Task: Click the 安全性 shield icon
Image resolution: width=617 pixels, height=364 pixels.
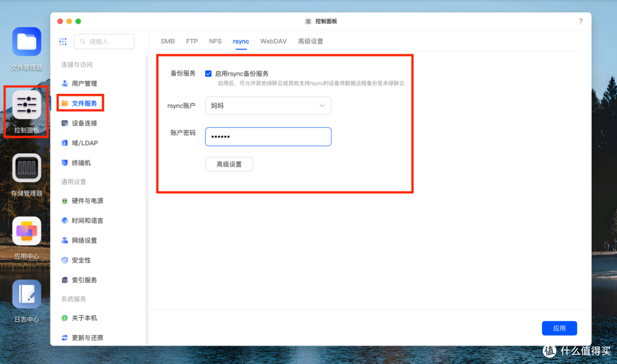Action: tap(65, 260)
